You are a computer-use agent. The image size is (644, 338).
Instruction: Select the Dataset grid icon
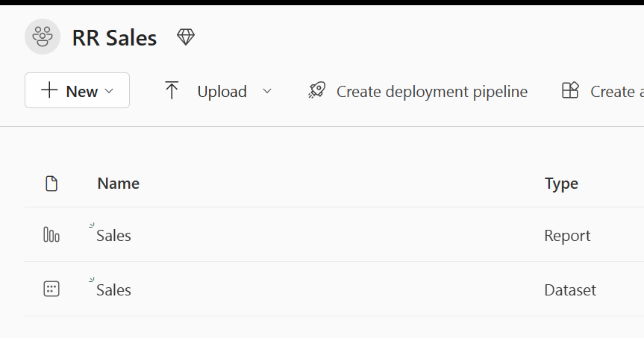coord(51,290)
